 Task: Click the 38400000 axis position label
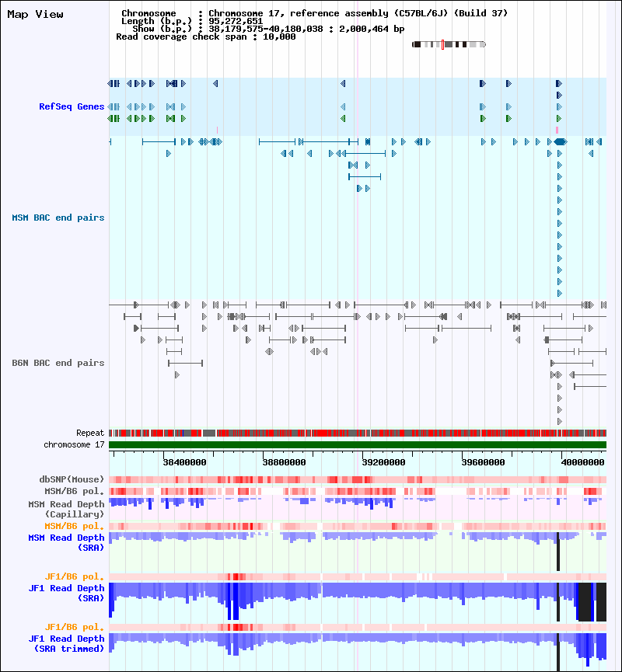coord(184,462)
